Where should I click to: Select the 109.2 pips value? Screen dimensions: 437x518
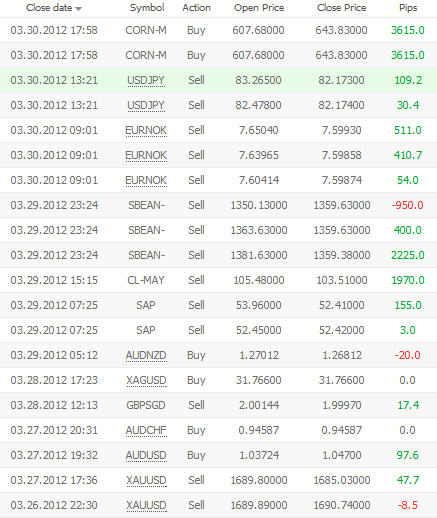pyautogui.click(x=408, y=80)
